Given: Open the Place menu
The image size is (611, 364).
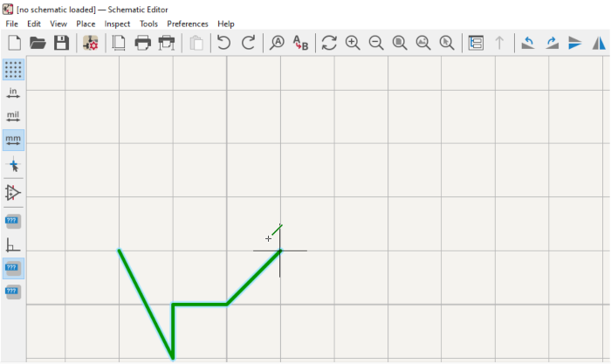Looking at the screenshot, I should coord(86,24).
